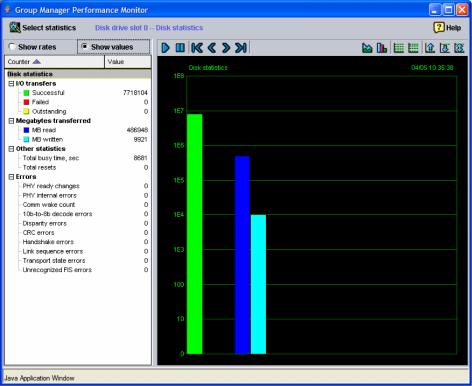Open the Help icon
The image size is (472, 386).
click(x=439, y=27)
